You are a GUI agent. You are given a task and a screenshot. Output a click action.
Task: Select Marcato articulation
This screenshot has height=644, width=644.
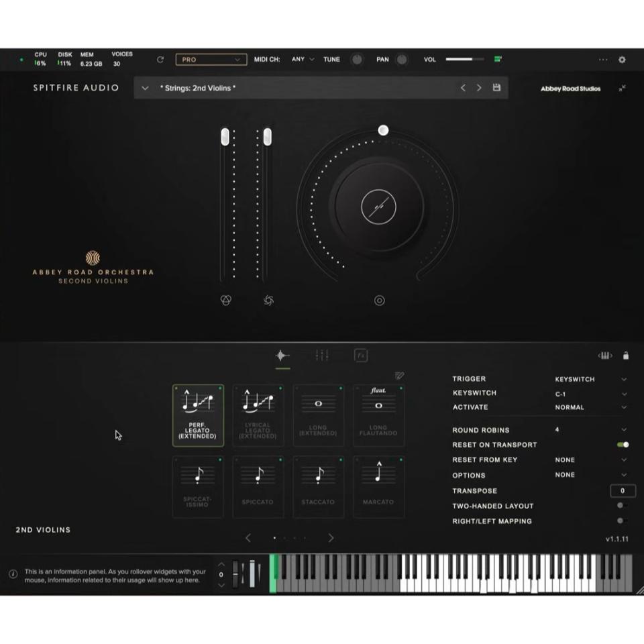[378, 487]
